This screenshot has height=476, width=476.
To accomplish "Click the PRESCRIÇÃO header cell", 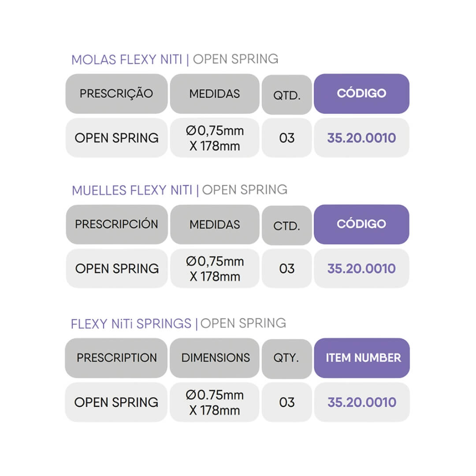I will pyautogui.click(x=116, y=93).
